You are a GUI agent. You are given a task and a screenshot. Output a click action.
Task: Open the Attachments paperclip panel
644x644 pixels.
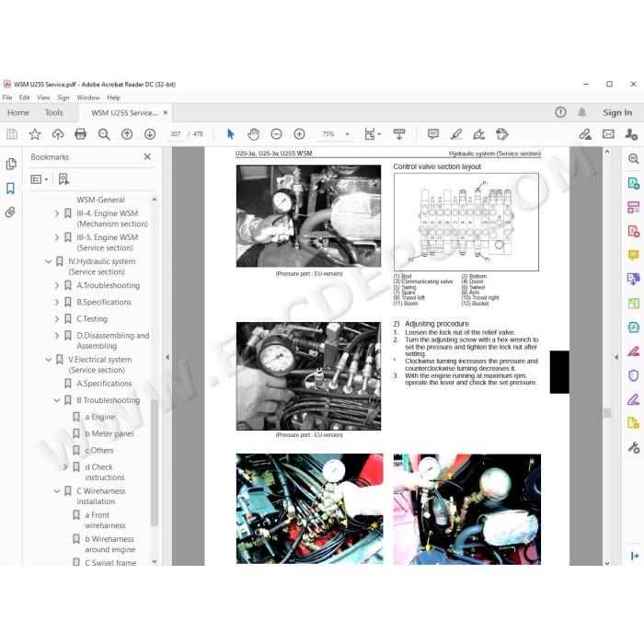click(10, 213)
